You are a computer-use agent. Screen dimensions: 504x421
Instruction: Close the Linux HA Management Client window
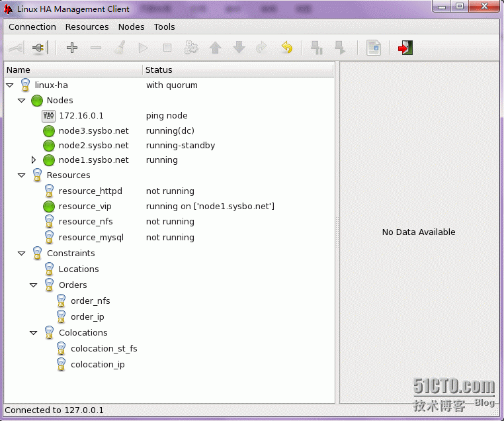tap(484, 6)
